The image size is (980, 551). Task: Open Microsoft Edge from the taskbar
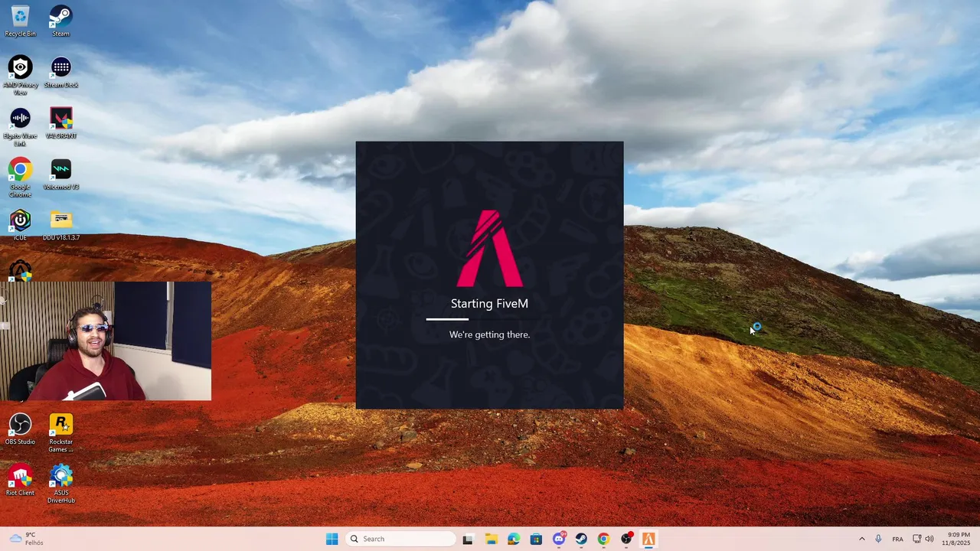514,539
